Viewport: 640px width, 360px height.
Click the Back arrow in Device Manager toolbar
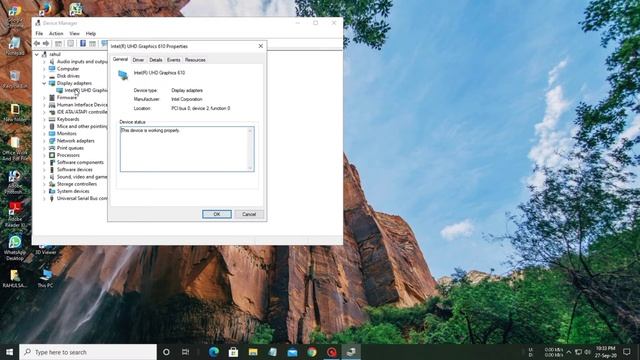pos(37,43)
